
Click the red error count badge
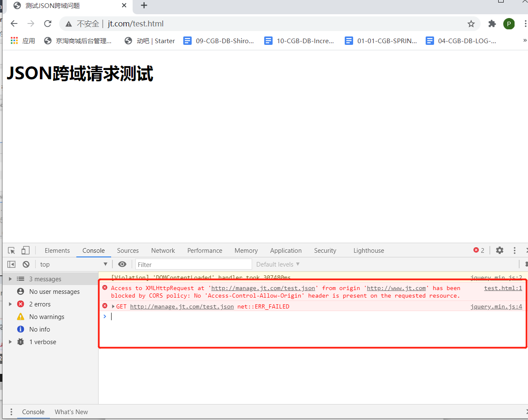(x=478, y=250)
